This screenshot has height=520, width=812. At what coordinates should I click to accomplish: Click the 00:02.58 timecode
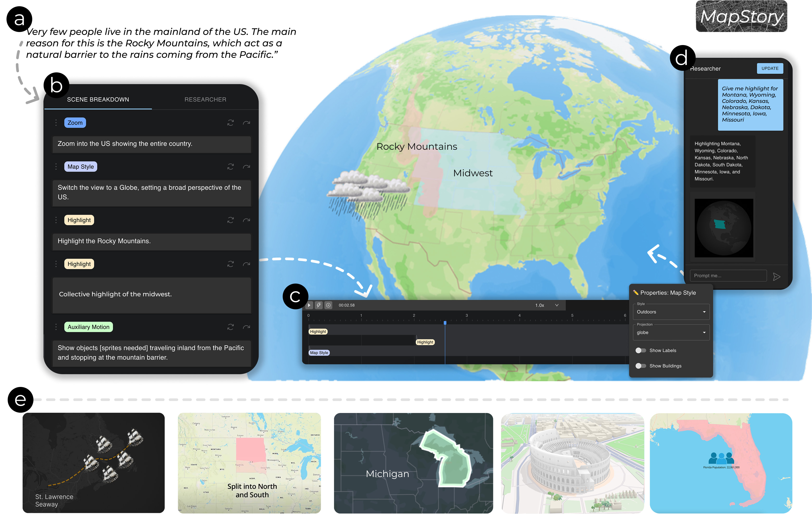(347, 305)
